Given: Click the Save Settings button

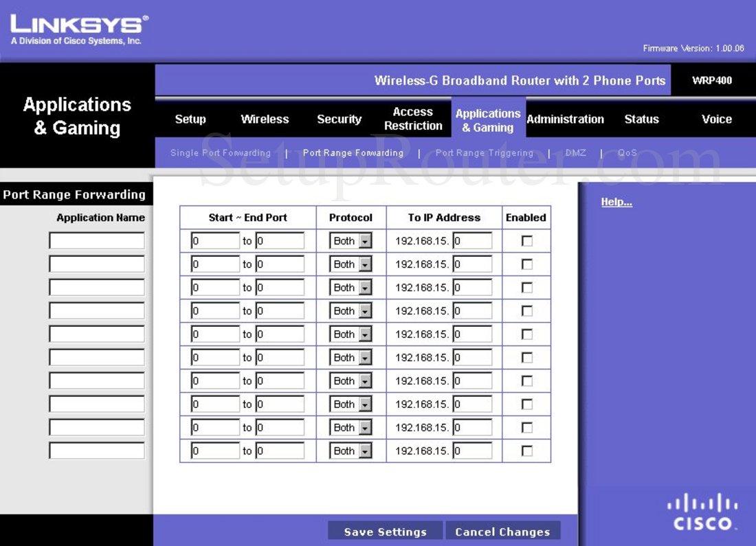Looking at the screenshot, I should tap(384, 531).
